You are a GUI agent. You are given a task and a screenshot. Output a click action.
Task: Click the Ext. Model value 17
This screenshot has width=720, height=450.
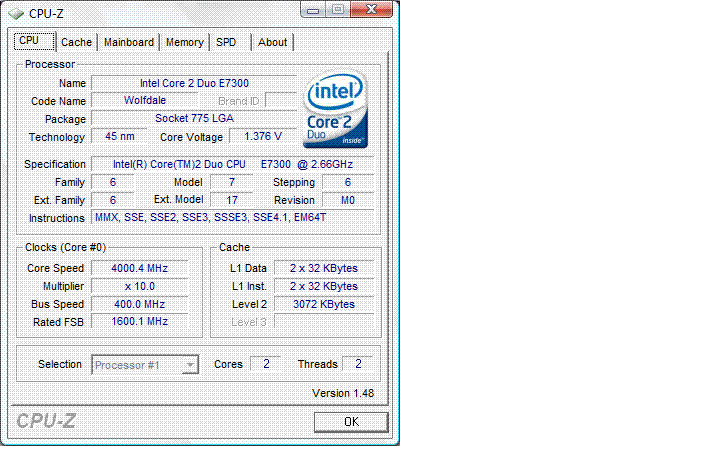[x=231, y=200]
